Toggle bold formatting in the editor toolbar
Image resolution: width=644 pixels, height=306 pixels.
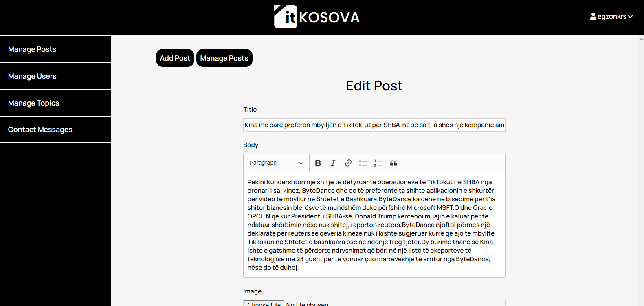point(318,163)
